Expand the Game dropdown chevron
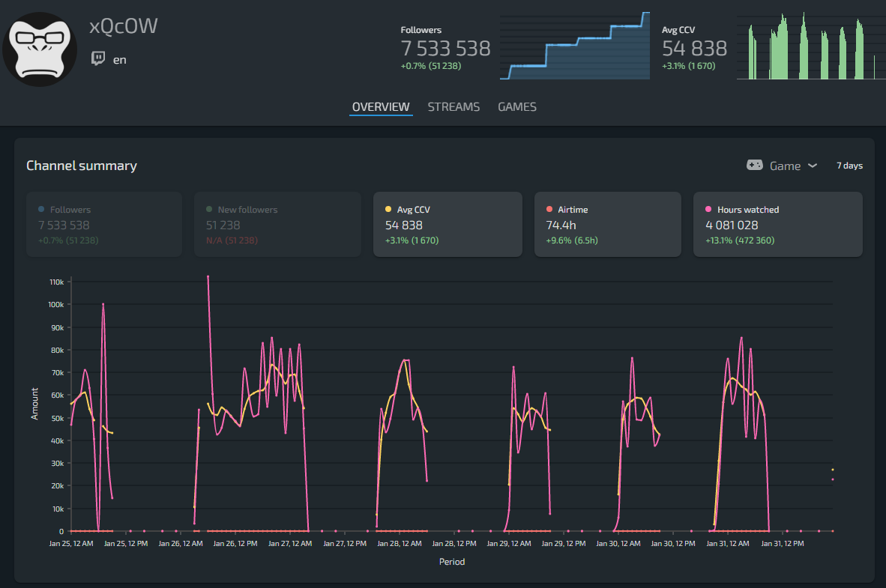Viewport: 886px width, 588px height. pos(813,166)
